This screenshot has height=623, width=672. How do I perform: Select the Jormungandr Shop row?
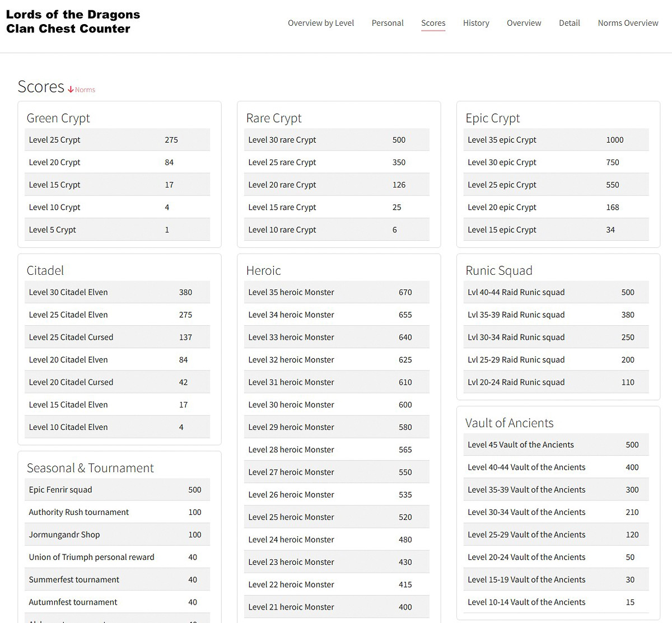117,535
